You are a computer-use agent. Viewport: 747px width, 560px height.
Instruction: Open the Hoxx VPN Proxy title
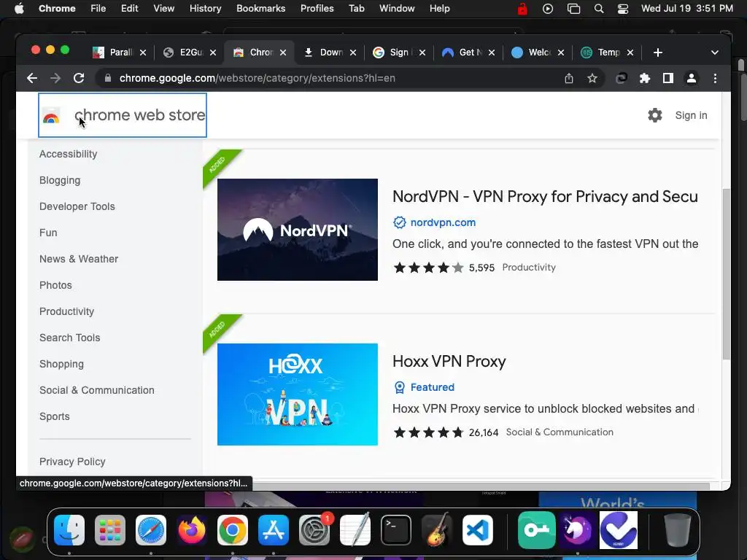pyautogui.click(x=449, y=361)
